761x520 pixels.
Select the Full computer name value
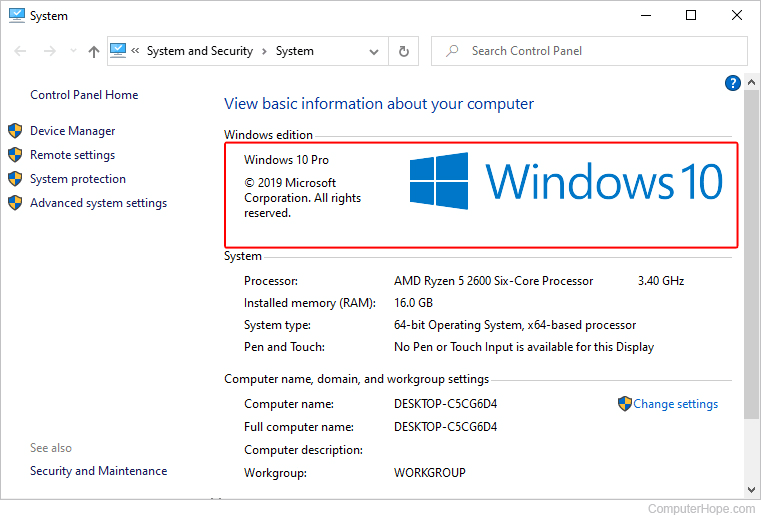point(446,427)
